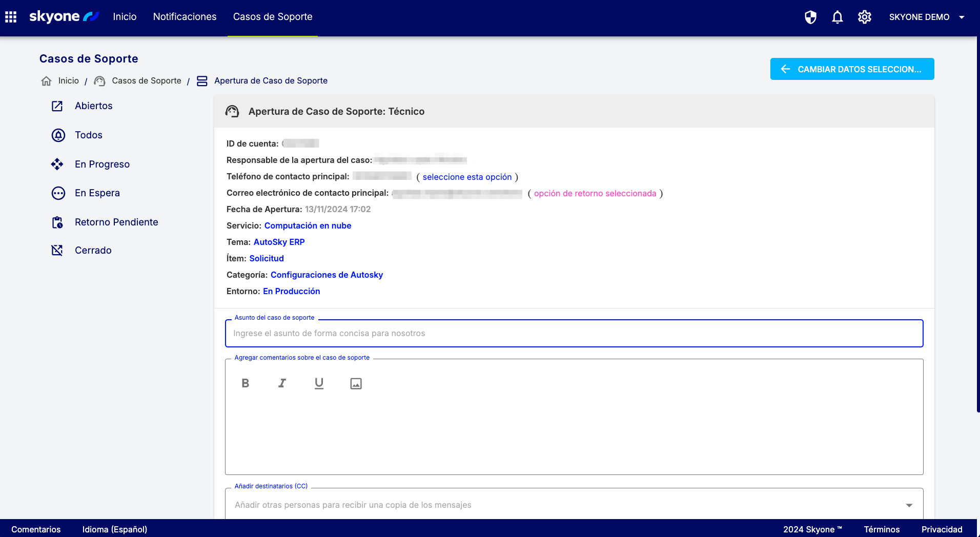Toggle bold formatting in comment editor
980x537 pixels.
coord(246,383)
